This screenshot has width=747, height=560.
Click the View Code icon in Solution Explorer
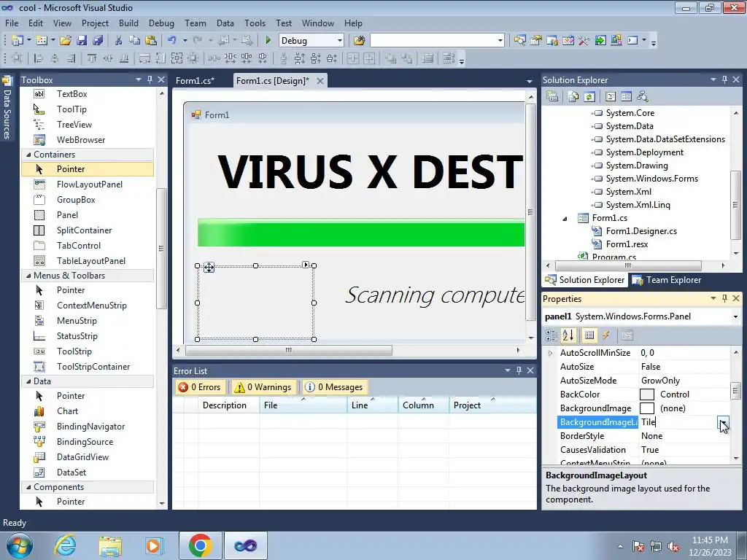(611, 97)
